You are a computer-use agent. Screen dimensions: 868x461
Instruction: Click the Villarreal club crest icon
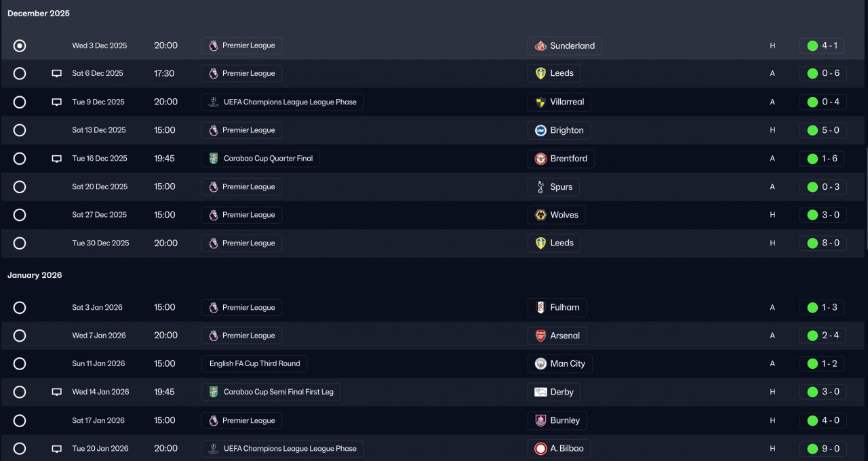(x=540, y=102)
